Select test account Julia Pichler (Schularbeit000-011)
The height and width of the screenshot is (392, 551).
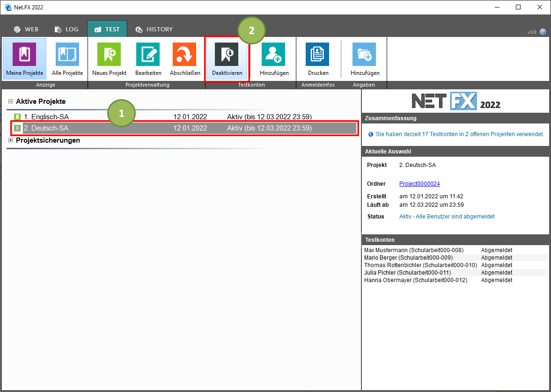click(408, 273)
